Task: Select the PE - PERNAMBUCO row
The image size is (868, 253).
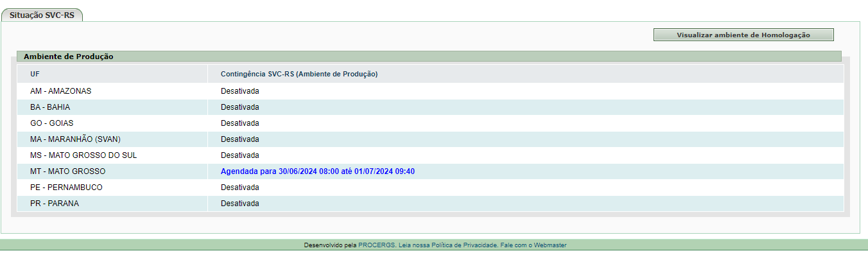Action: (x=430, y=188)
